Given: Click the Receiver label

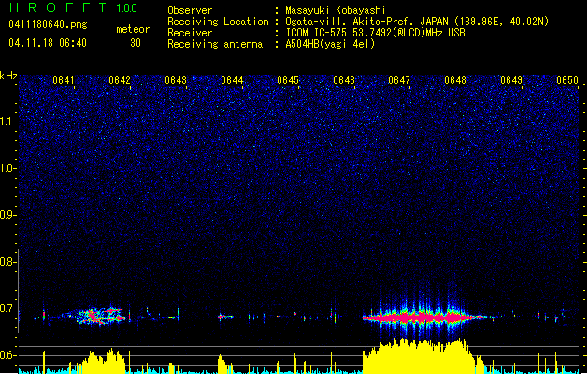Looking at the screenshot, I should click(190, 33).
